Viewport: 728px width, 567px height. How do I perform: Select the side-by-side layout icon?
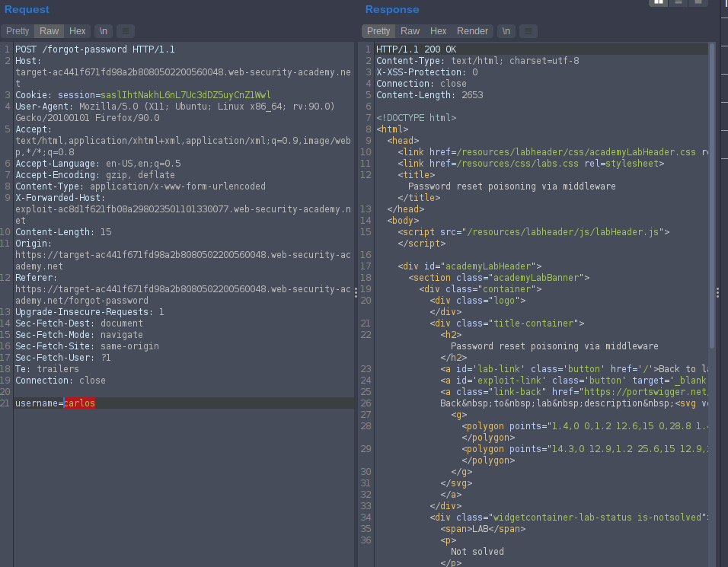(x=659, y=2)
